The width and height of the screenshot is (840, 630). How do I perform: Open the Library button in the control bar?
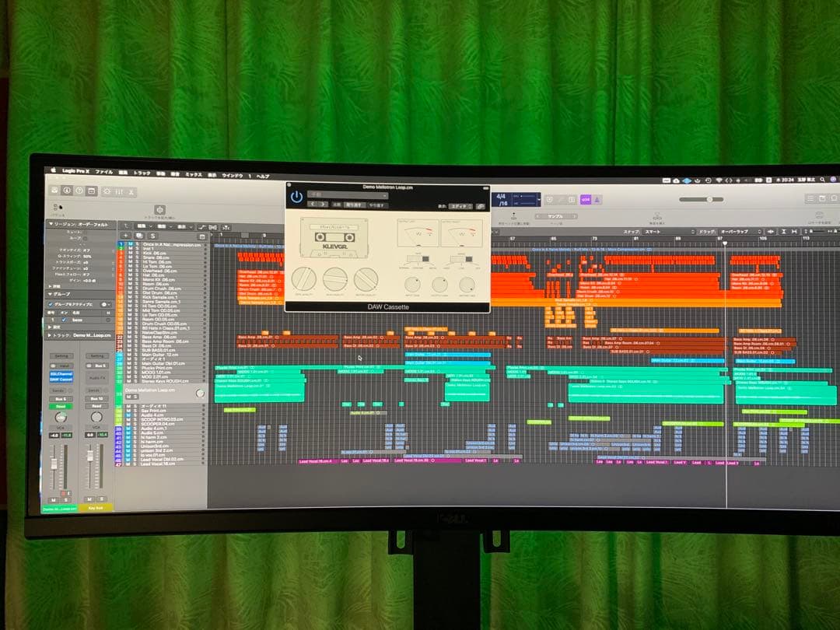pos(54,191)
